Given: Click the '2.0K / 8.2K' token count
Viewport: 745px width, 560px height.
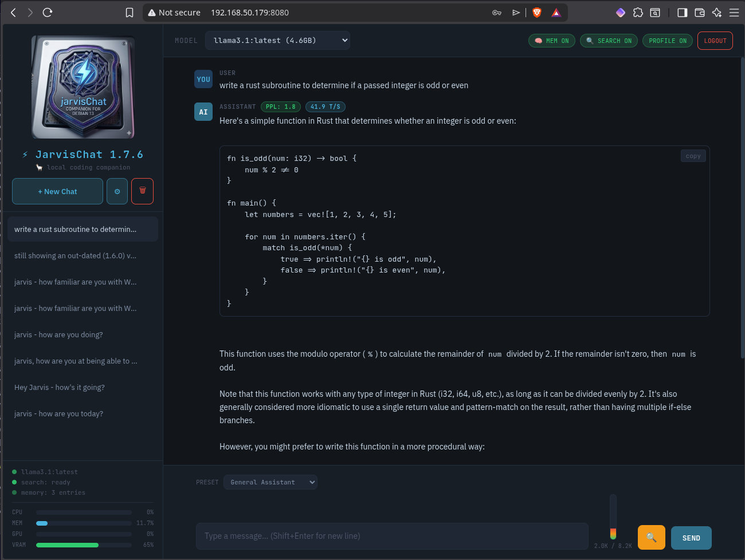Looking at the screenshot, I should click(x=613, y=546).
